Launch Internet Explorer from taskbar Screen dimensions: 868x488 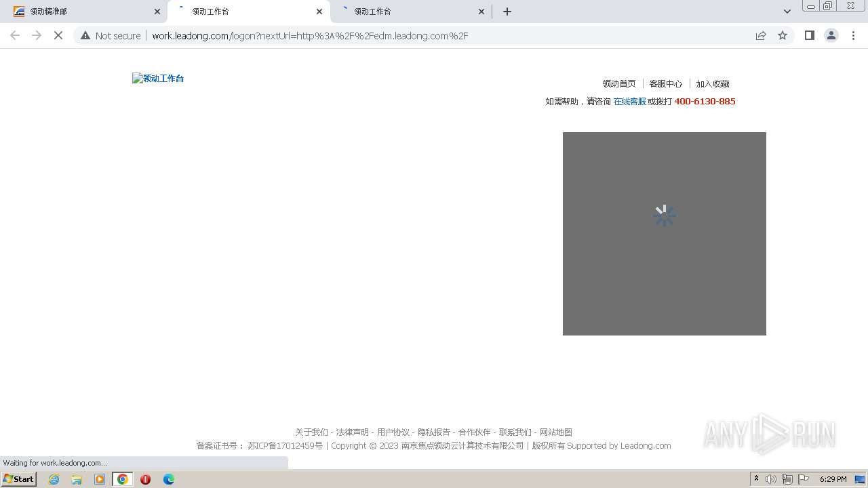tap(54, 479)
